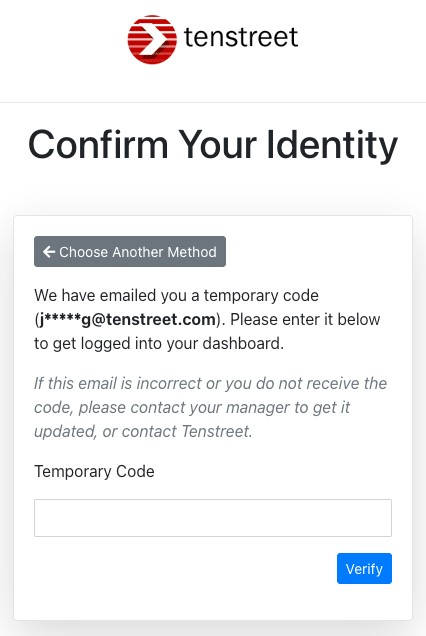
Task: Click the word 'Method' on gray button
Action: [x=192, y=252]
